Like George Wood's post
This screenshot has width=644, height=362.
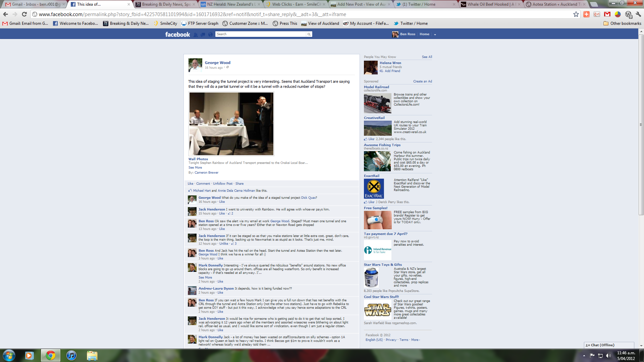tap(190, 184)
